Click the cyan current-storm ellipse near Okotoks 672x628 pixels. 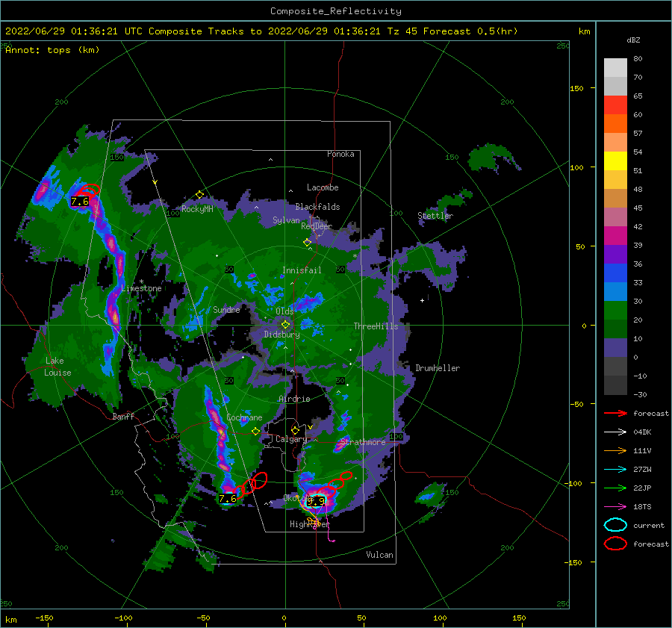(x=316, y=501)
